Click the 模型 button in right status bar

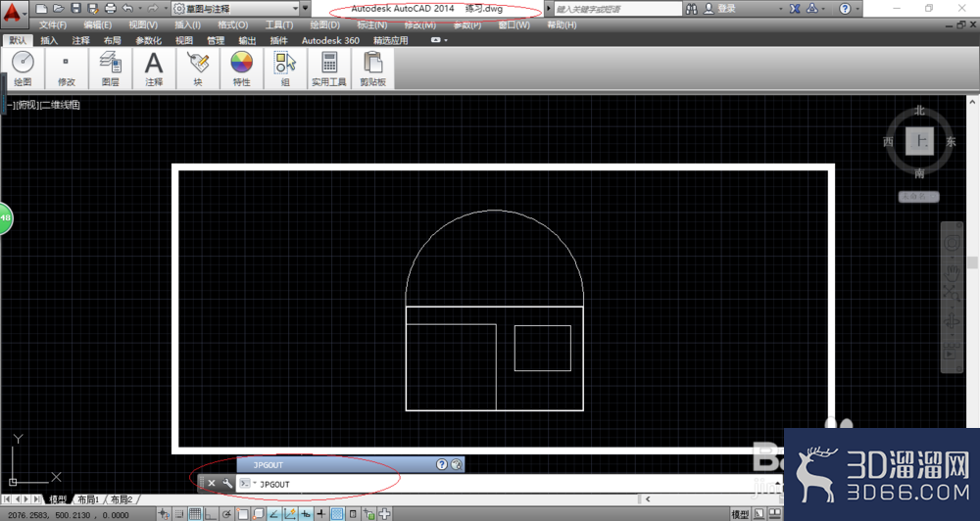(x=740, y=514)
